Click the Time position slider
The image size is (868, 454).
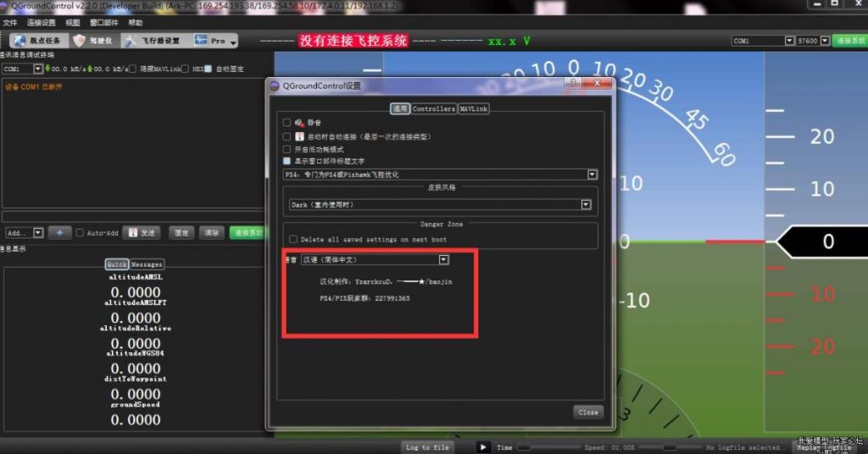click(548, 447)
